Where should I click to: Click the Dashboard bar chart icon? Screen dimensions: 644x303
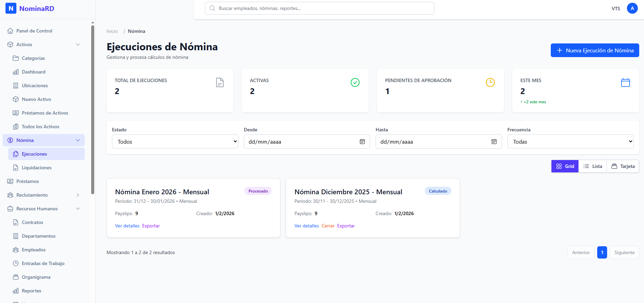point(16,72)
